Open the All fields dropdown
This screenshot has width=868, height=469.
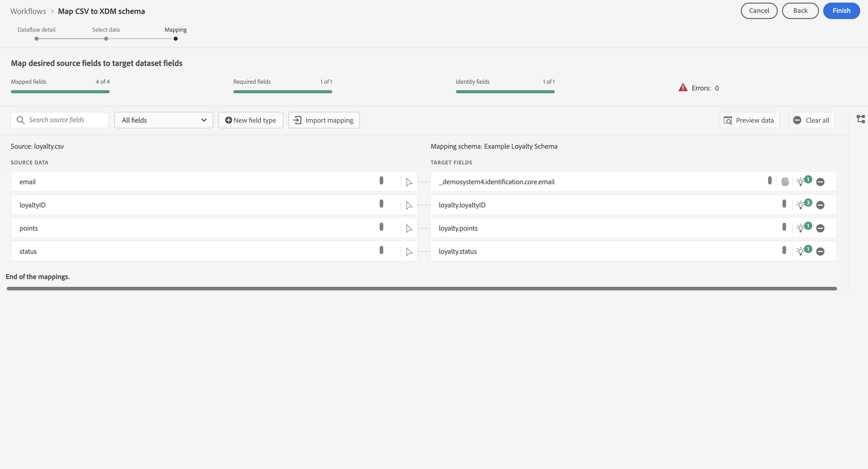[x=164, y=120]
